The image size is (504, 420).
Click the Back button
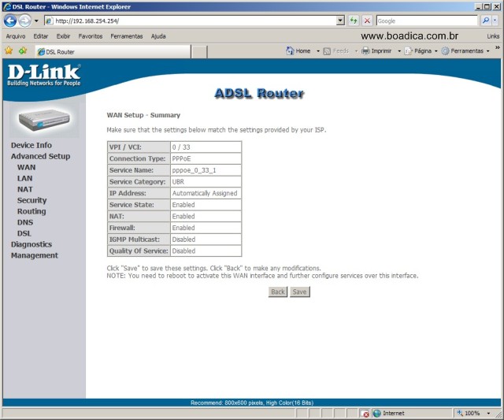278,292
